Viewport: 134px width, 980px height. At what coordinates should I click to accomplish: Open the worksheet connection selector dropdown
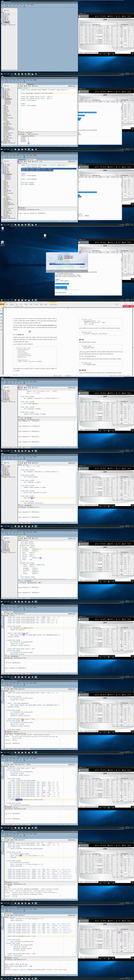[x=72, y=86]
